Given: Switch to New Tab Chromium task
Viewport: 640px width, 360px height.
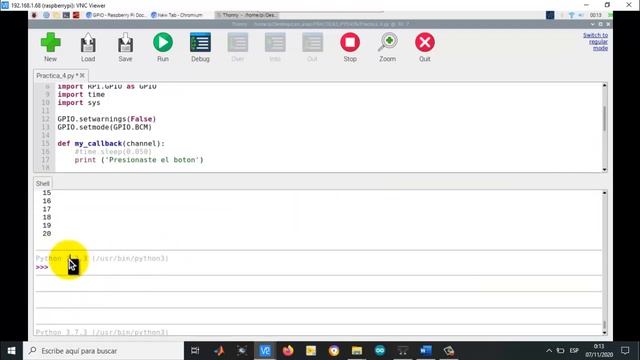Looking at the screenshot, I should tap(177, 15).
